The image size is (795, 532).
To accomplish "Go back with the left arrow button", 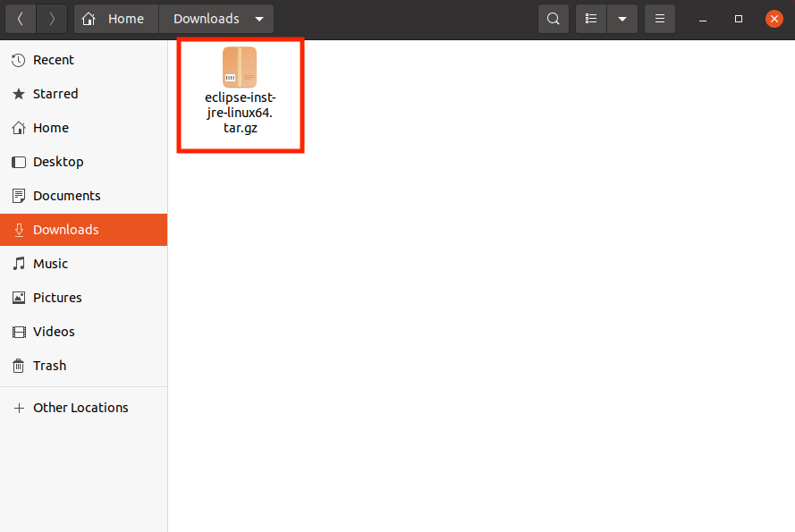I will [x=21, y=19].
